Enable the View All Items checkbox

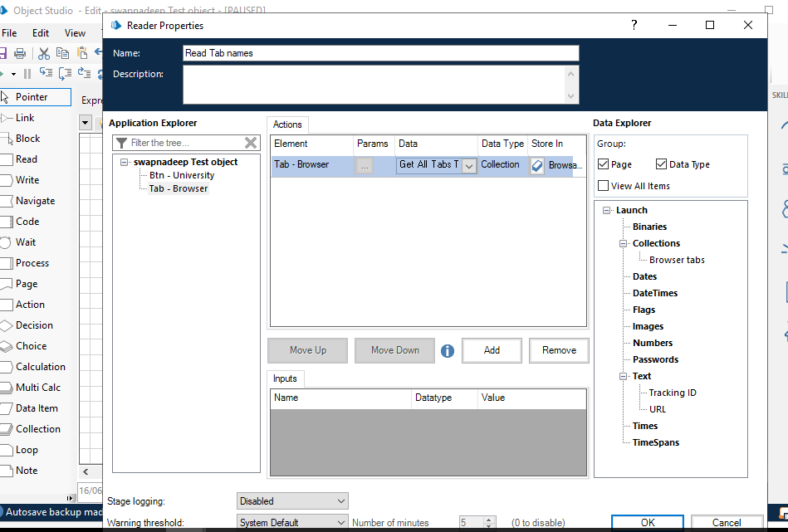tap(604, 186)
